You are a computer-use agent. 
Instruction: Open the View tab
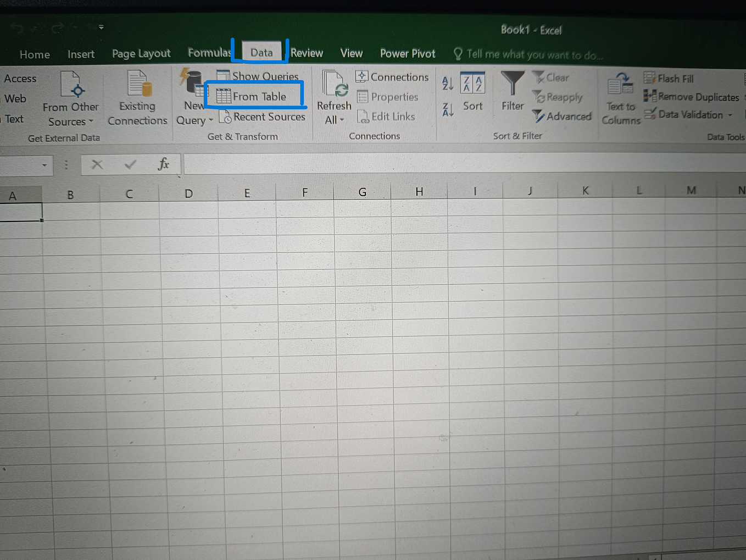(351, 53)
